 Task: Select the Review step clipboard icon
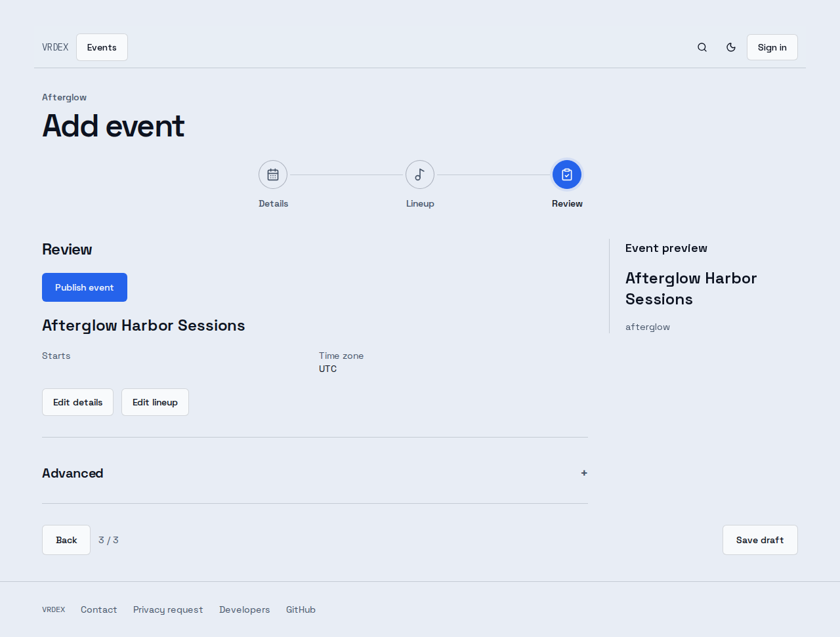[x=567, y=175]
